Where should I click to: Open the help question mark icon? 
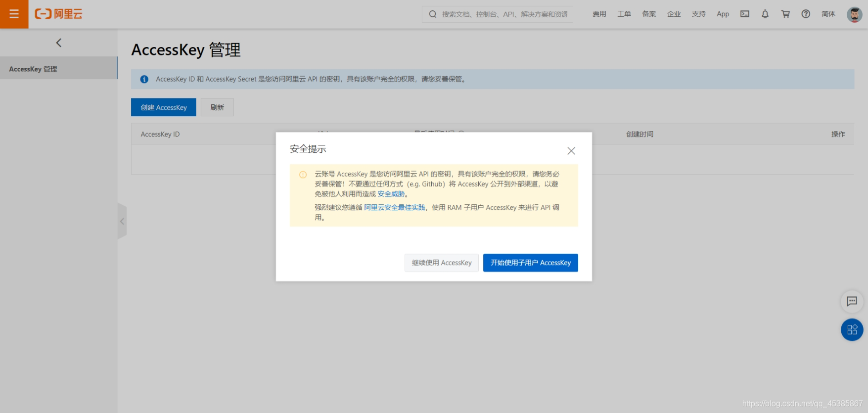(806, 14)
